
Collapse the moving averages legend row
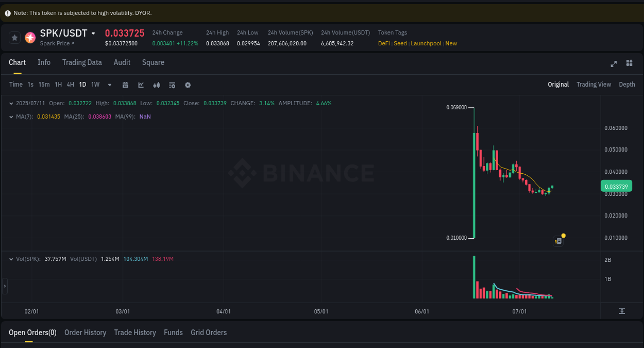point(11,117)
